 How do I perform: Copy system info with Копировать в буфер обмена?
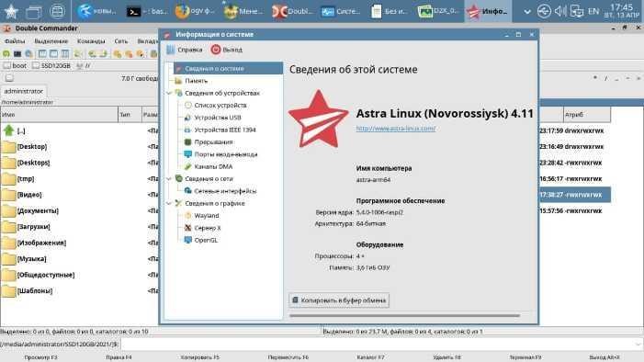339,300
